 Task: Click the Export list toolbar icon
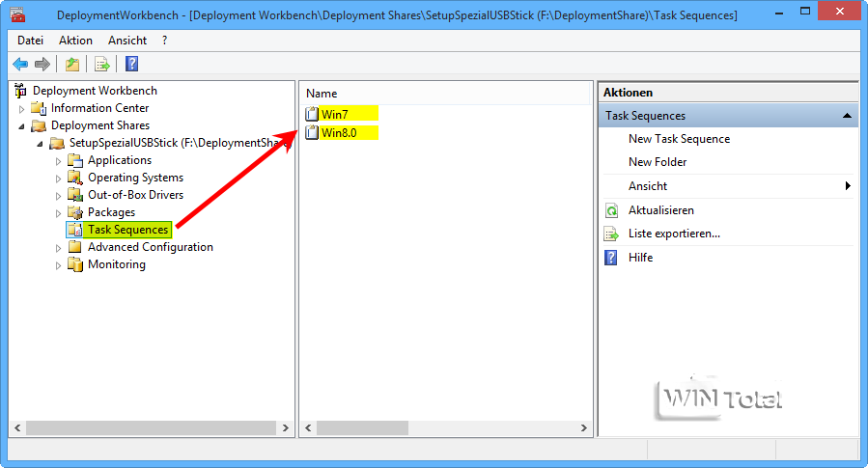[101, 65]
